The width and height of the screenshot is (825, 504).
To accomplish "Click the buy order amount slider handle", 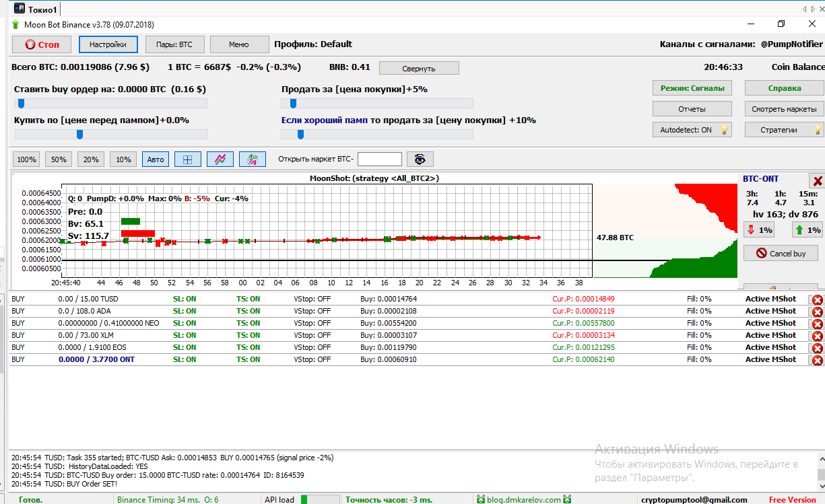I will 22,104.
